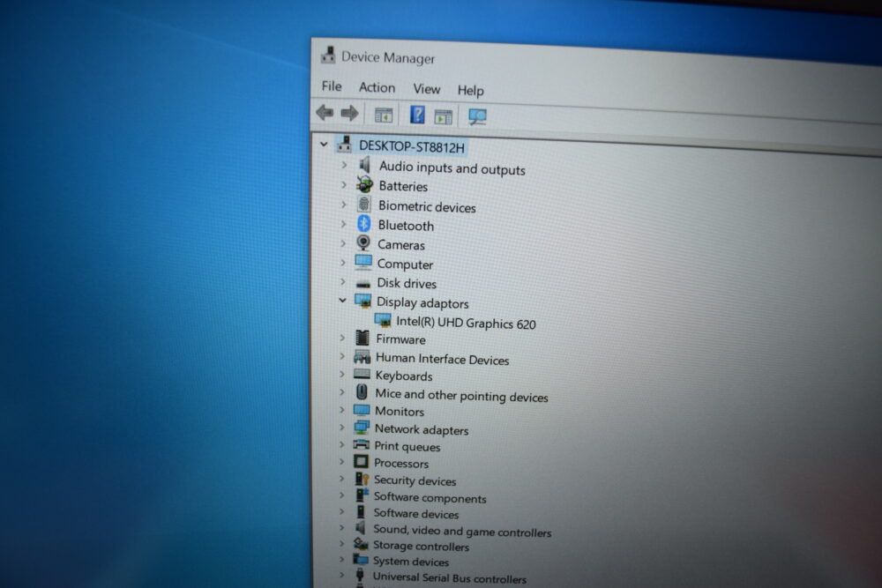Click the Show/Hide Console Tree toolbar icon
882x588 pixels.
[x=384, y=115]
